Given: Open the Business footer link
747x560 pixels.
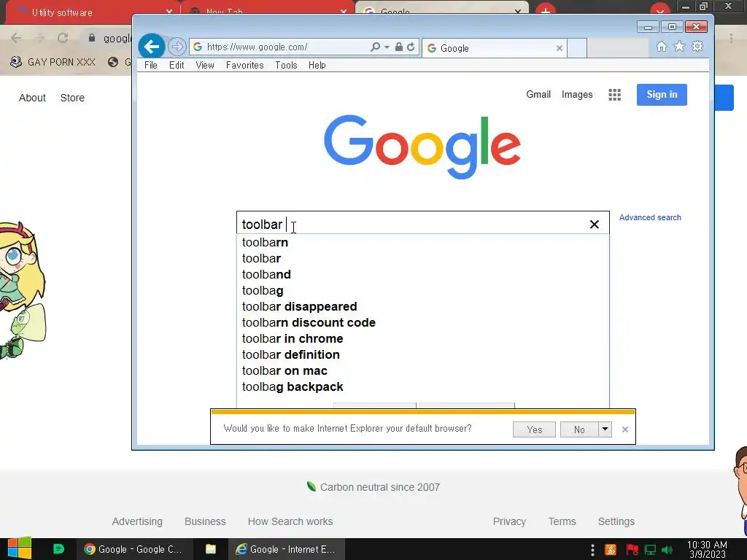Looking at the screenshot, I should pyautogui.click(x=205, y=521).
